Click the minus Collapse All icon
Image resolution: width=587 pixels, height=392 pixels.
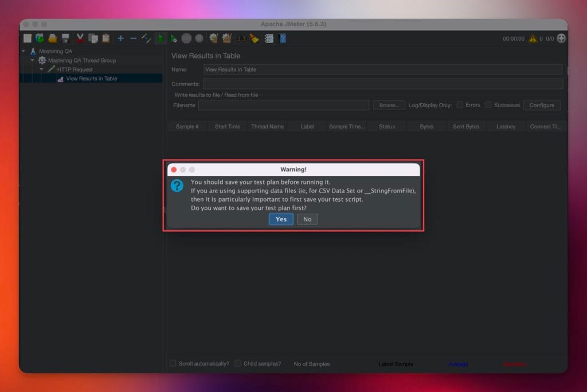pyautogui.click(x=133, y=38)
